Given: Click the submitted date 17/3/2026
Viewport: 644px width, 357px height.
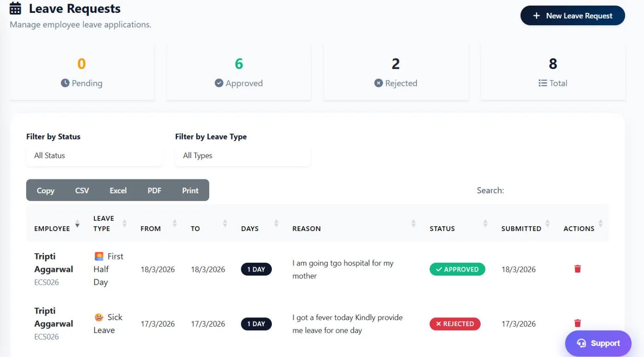Looking at the screenshot, I should pos(518,324).
